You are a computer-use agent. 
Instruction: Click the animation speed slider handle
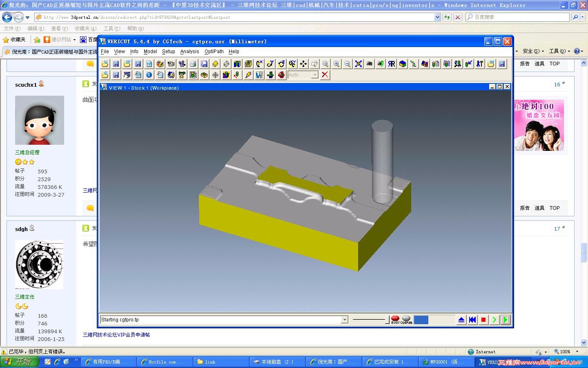point(387,320)
